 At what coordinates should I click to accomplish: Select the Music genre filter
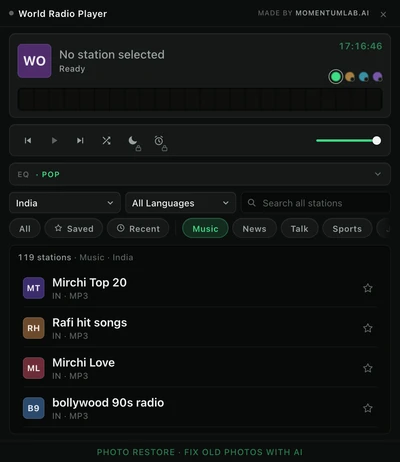(205, 229)
